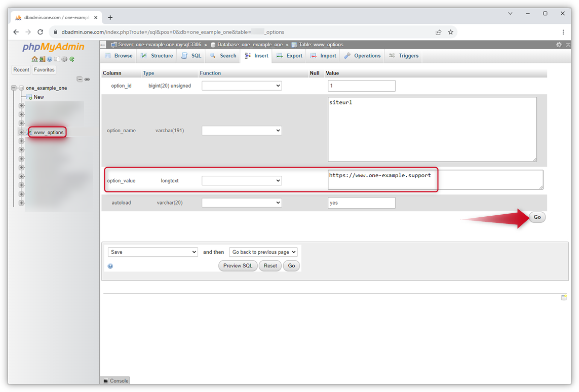Click the Log out door icon
579x392 pixels.
(x=42, y=59)
